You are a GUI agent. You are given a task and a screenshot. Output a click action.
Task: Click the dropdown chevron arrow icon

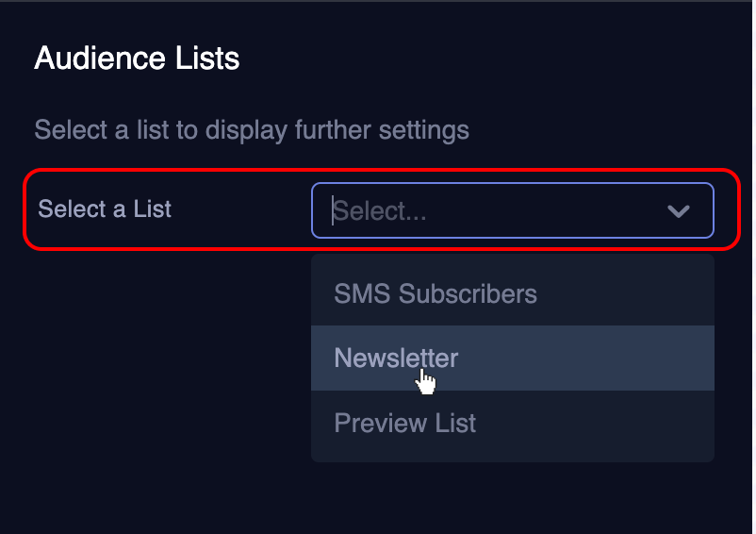(x=679, y=210)
